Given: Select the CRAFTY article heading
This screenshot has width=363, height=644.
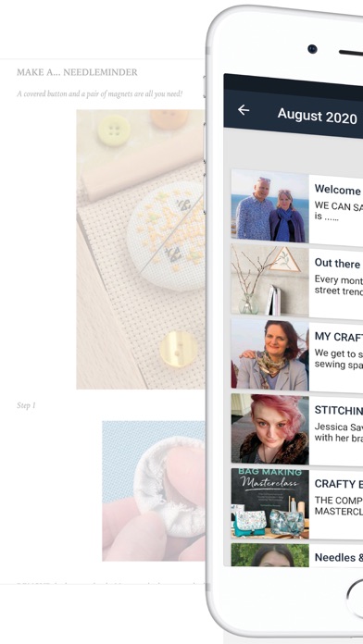Looking at the screenshot, I should tap(339, 484).
